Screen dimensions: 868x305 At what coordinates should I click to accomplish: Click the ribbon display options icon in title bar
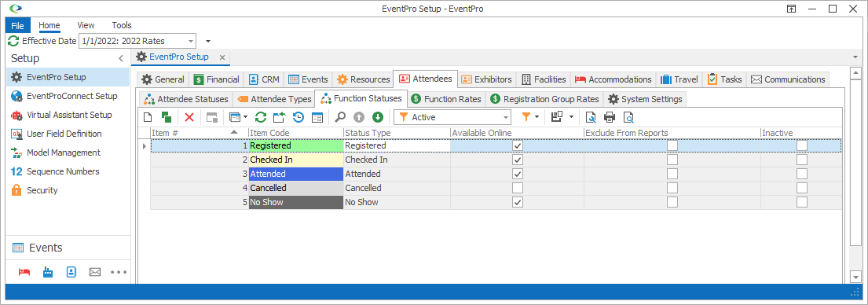coord(791,9)
